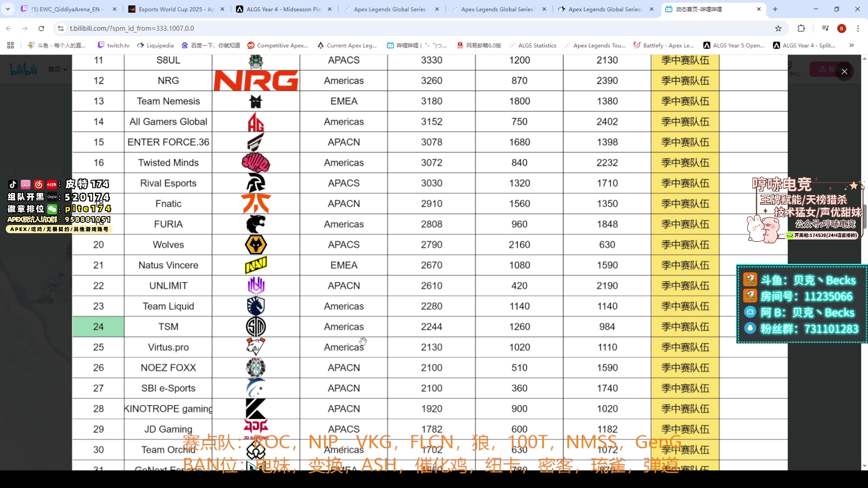Click the All Gamers Global logo
This screenshot has width=868, height=488.
pyautogui.click(x=256, y=122)
